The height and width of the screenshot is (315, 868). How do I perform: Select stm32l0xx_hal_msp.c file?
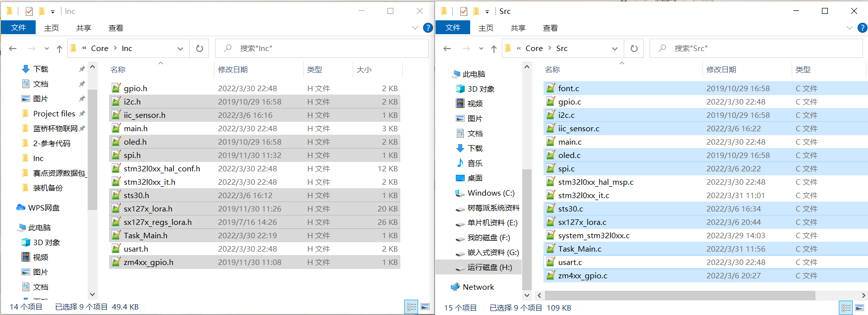tap(705, 182)
